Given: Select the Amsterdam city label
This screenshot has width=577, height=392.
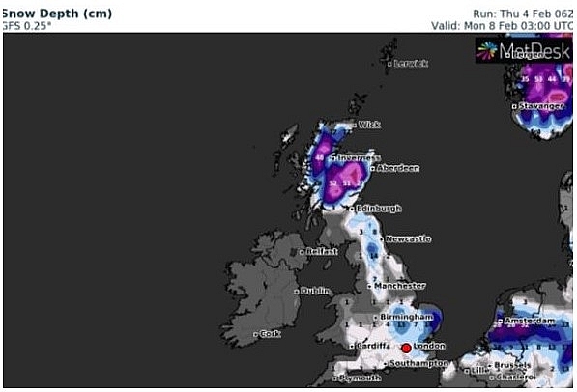Looking at the screenshot, I should (x=530, y=321).
